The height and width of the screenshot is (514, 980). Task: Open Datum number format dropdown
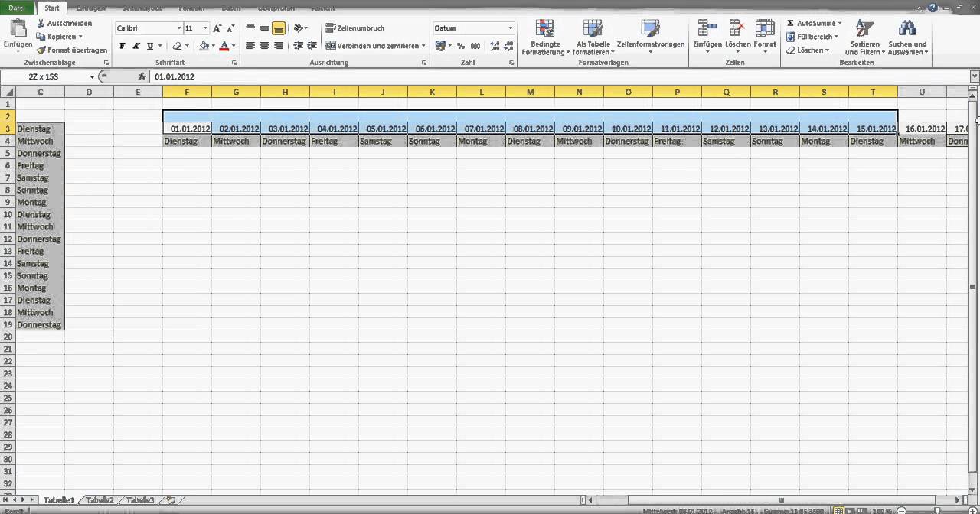pyautogui.click(x=510, y=28)
